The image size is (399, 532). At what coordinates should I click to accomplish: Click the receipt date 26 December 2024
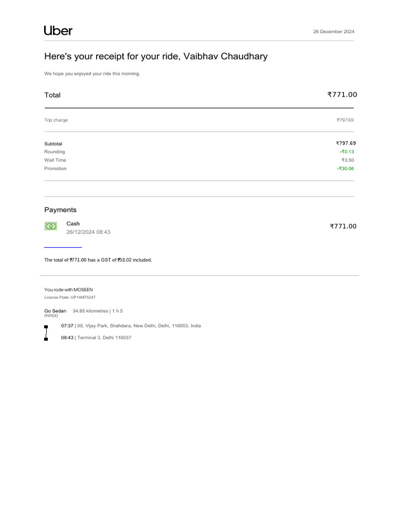click(334, 32)
